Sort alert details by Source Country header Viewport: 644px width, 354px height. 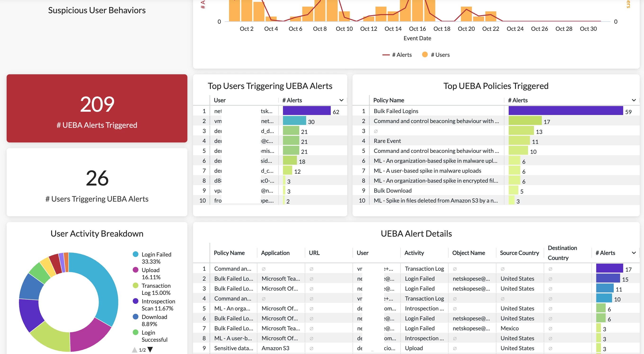[x=519, y=253]
